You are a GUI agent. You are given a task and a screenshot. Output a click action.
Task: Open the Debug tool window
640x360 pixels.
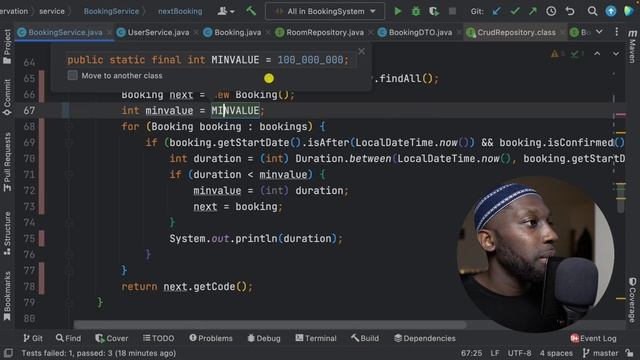pos(264,338)
